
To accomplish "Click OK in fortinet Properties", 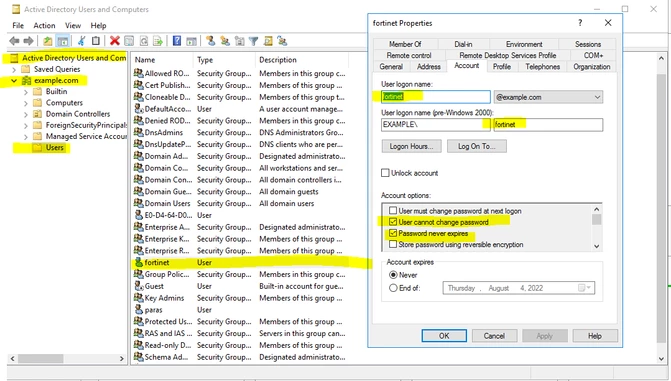I will [444, 336].
